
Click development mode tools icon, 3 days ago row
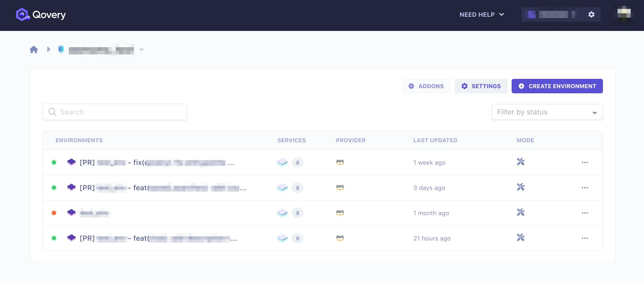(x=521, y=187)
